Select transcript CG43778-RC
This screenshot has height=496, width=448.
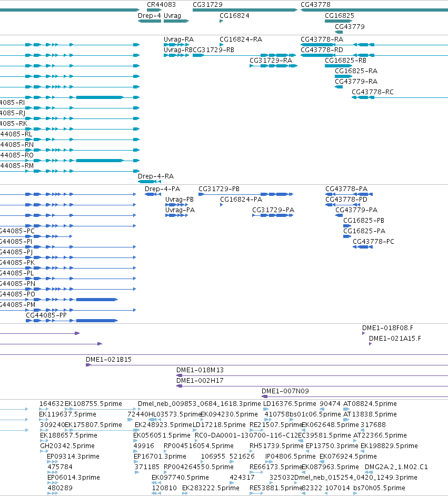[x=372, y=92]
